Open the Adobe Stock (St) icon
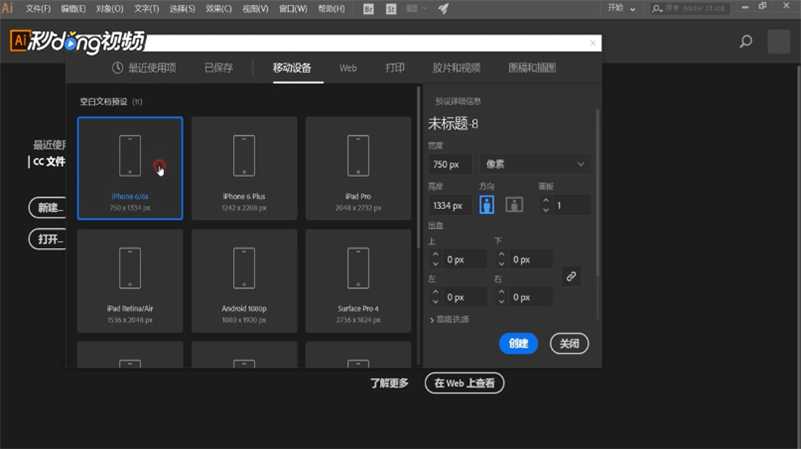The image size is (801, 449). pos(391,9)
